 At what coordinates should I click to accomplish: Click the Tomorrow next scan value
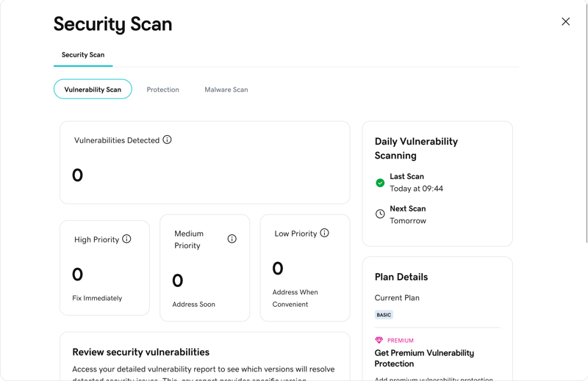[408, 221]
